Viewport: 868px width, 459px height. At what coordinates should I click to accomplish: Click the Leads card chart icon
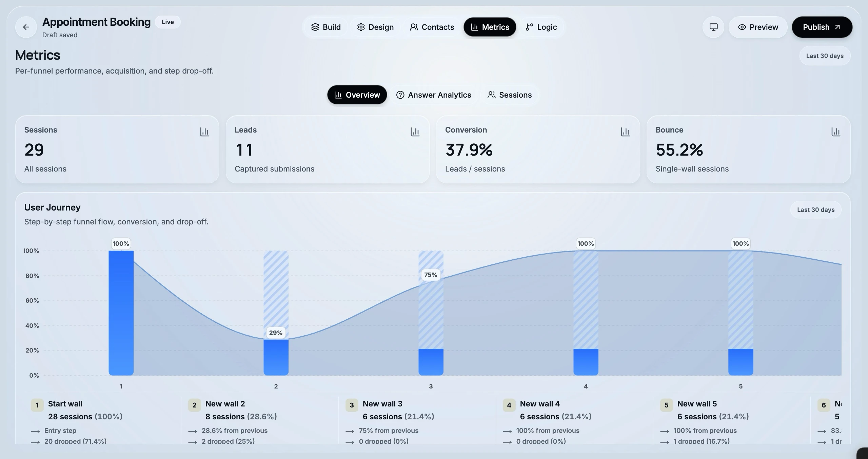(x=415, y=132)
